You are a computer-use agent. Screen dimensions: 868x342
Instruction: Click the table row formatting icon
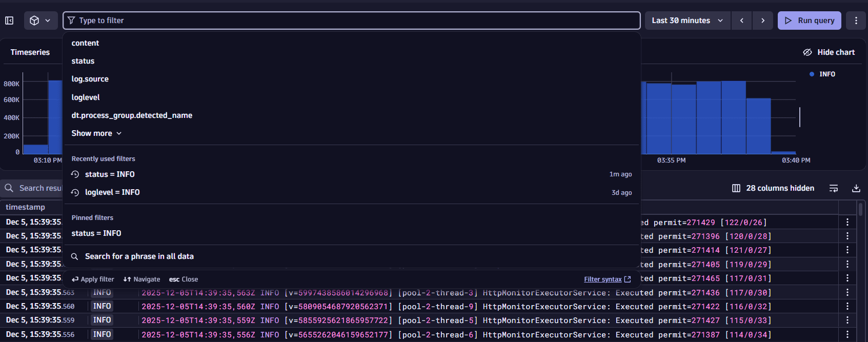pos(834,188)
